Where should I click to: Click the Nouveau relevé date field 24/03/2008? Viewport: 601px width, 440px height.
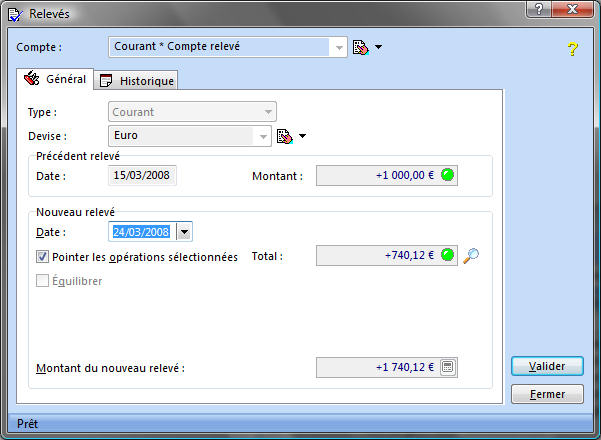(x=142, y=232)
